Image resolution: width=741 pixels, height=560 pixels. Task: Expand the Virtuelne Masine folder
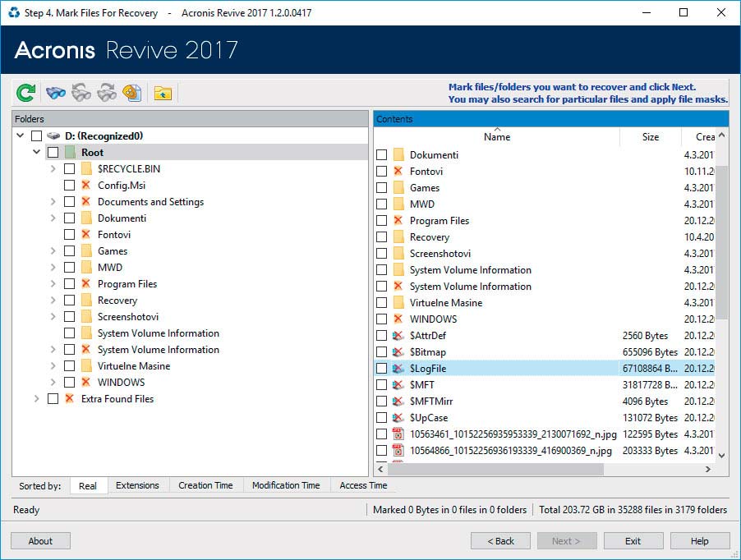pos(53,366)
